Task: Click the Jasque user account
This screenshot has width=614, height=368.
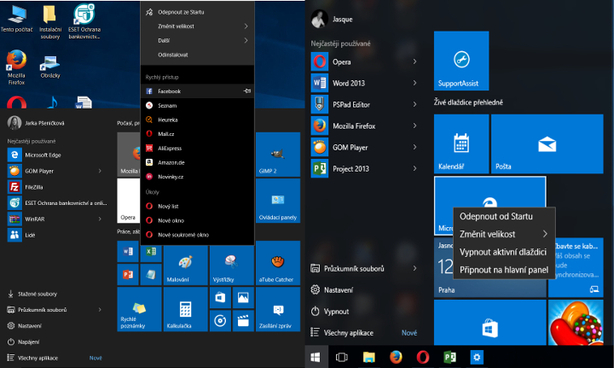Action: [x=332, y=19]
